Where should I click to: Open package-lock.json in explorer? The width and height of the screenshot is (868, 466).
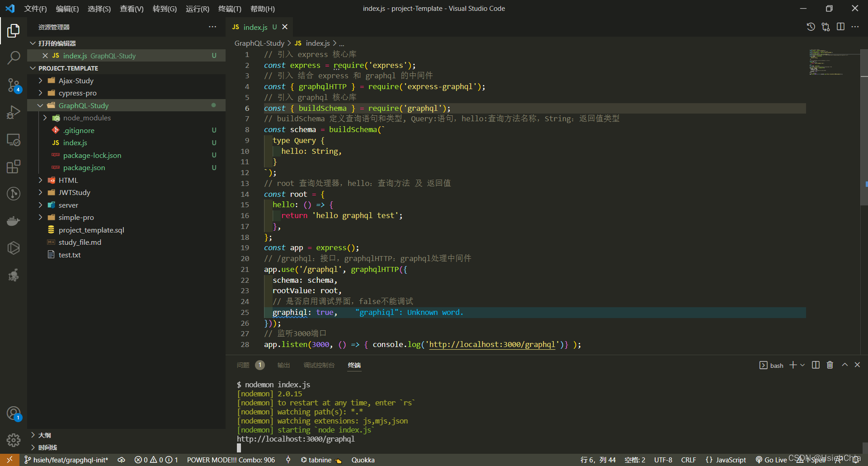tap(127, 155)
